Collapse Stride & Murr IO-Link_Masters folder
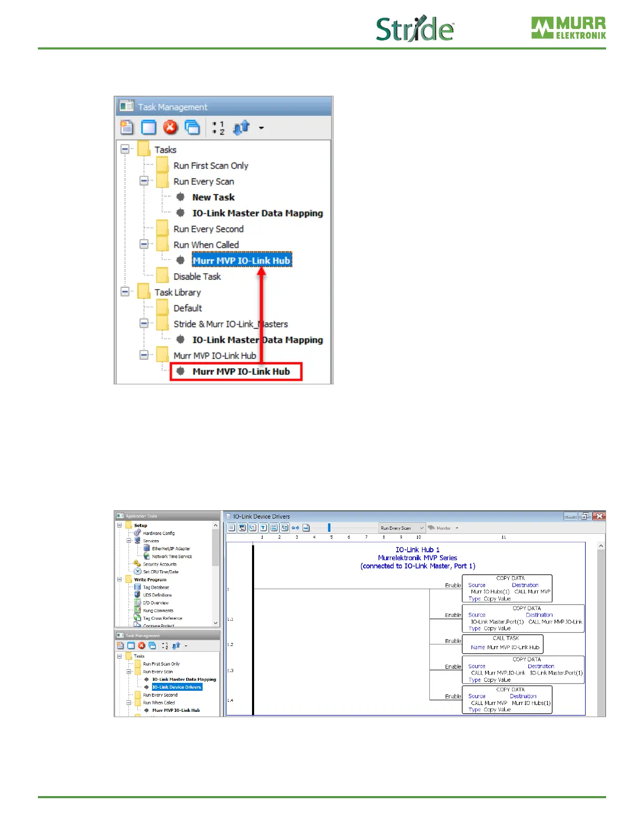The height and width of the screenshot is (834, 644). 144,323
